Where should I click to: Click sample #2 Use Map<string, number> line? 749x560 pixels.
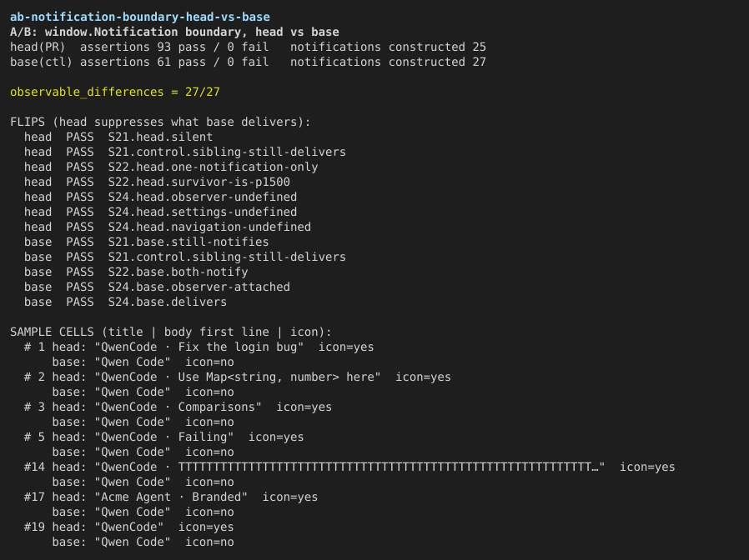[x=238, y=377]
